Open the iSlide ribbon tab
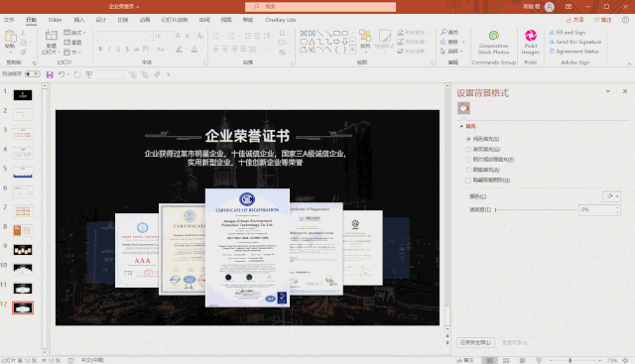Viewport: 635px width, 364px height. tap(56, 20)
